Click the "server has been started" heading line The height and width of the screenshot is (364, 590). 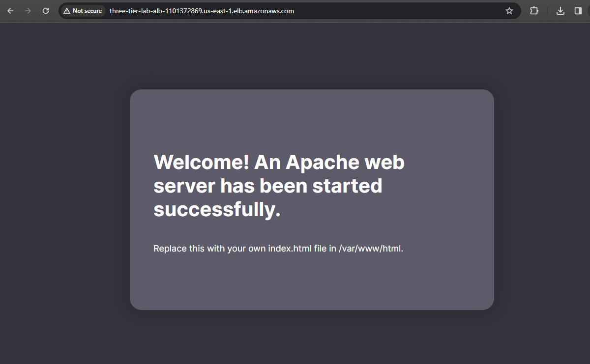pyautogui.click(x=267, y=186)
